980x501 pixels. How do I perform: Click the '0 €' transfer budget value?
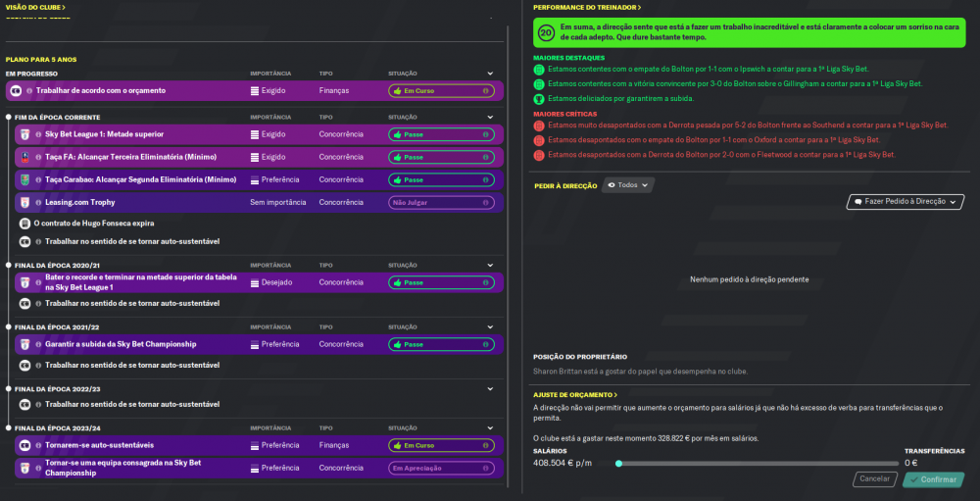click(x=910, y=464)
